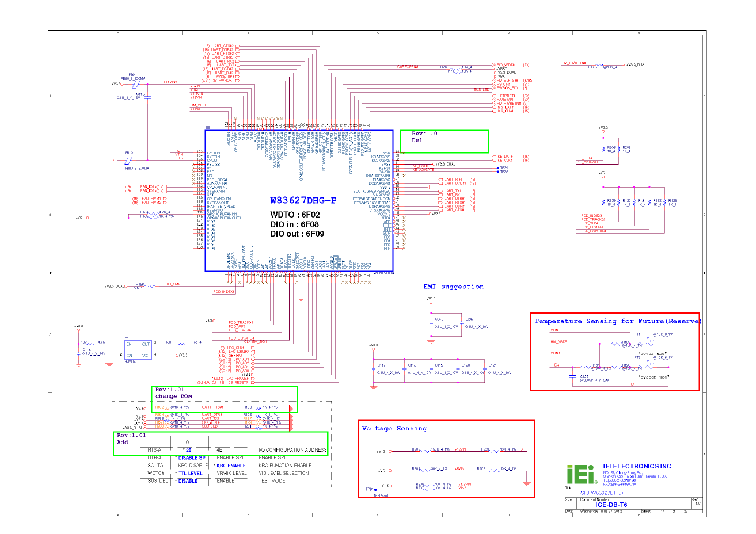Click the 48MHz oscillator Y1 symbol
Image resolution: width=756 pixels, height=534 pixels.
pyautogui.click(x=138, y=350)
